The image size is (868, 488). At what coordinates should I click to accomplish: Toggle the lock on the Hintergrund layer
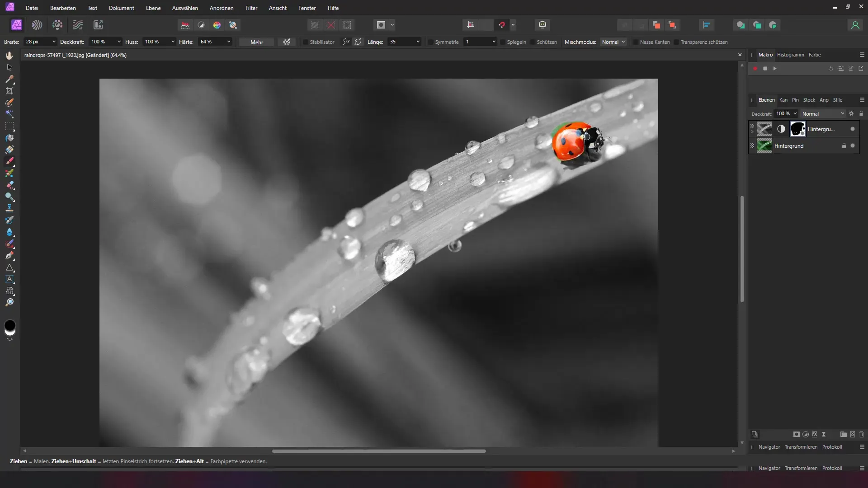(844, 145)
